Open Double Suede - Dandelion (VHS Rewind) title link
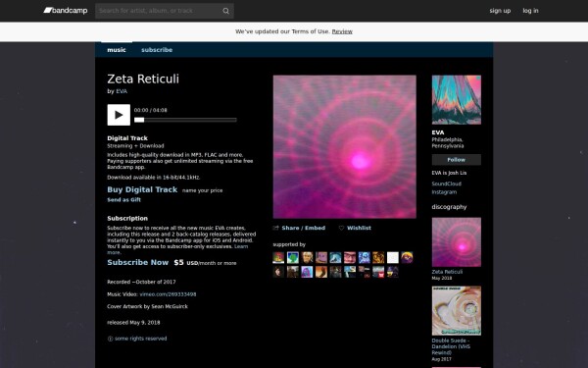This screenshot has height=368, width=588. pyautogui.click(x=451, y=346)
